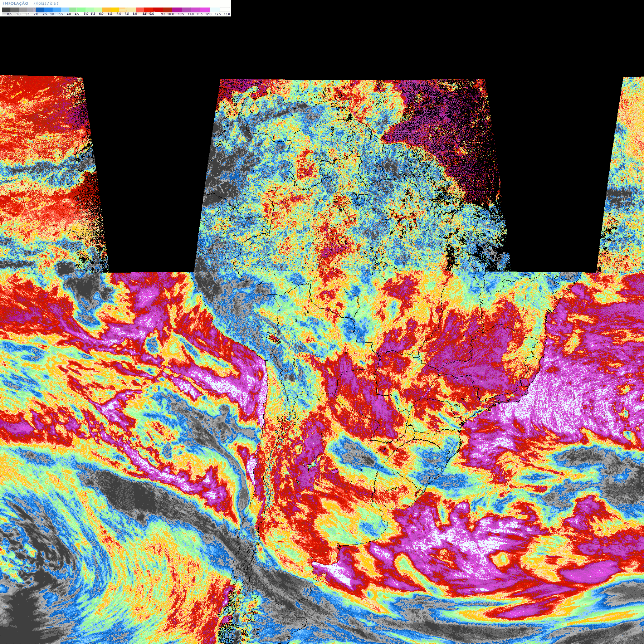The width and height of the screenshot is (644, 644).
Task: Click the '9.5' legend value
Action: click(163, 14)
